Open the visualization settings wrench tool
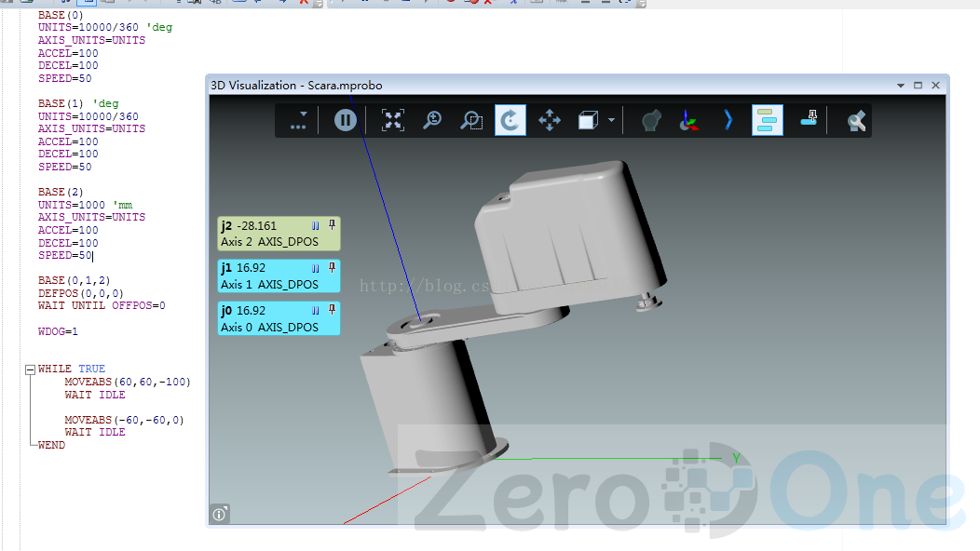 pos(855,120)
